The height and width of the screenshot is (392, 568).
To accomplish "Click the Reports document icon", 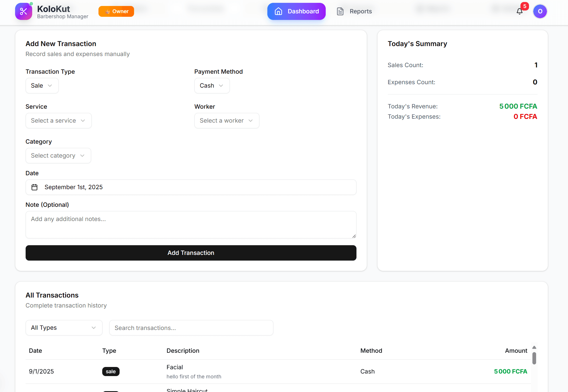I will click(x=340, y=11).
